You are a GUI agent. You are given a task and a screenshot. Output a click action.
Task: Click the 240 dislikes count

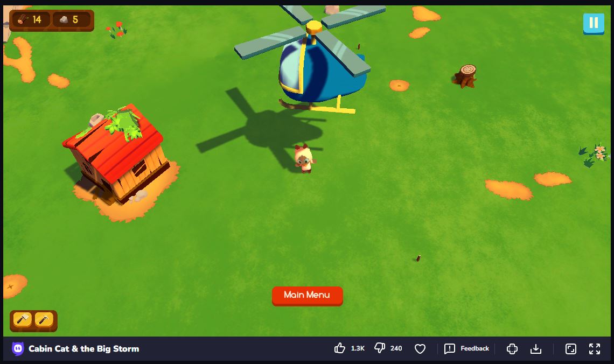click(396, 348)
